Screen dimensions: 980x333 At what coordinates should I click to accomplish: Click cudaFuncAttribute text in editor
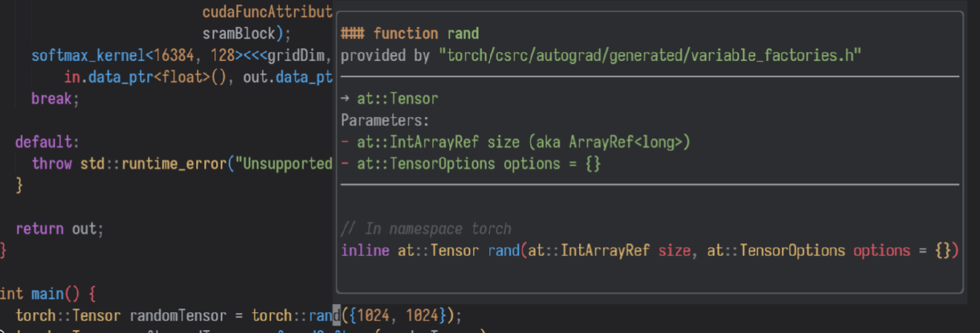click(x=267, y=12)
